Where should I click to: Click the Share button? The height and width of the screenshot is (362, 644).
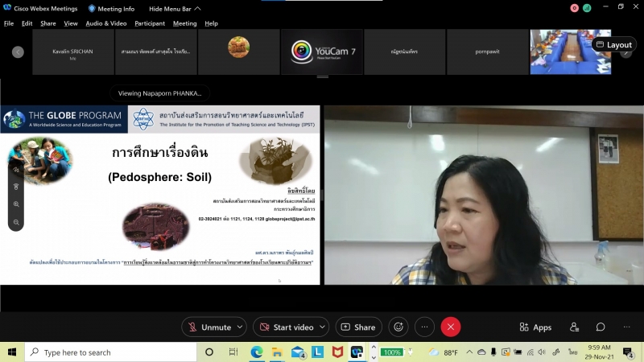tap(358, 327)
